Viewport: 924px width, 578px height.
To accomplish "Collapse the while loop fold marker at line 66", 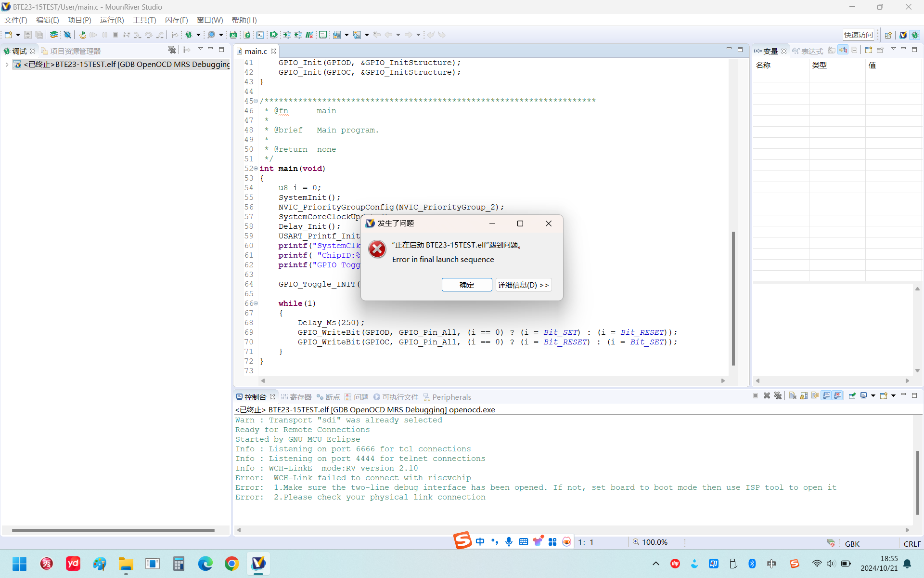I will coord(256,303).
